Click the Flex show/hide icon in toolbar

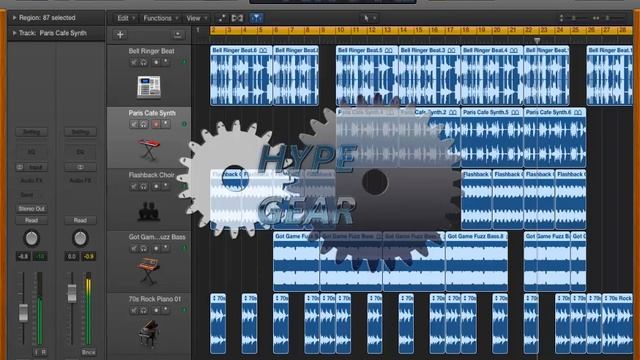click(237, 18)
